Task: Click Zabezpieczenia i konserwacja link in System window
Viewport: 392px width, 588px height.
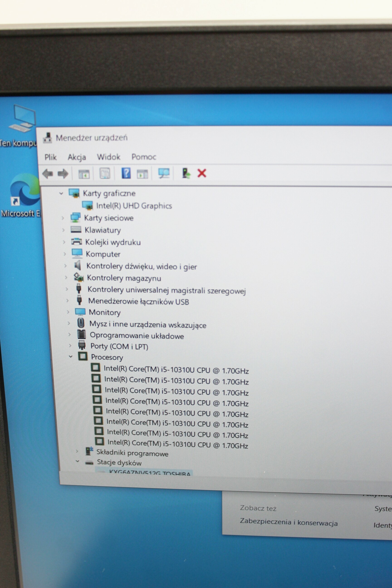Action: [x=289, y=522]
